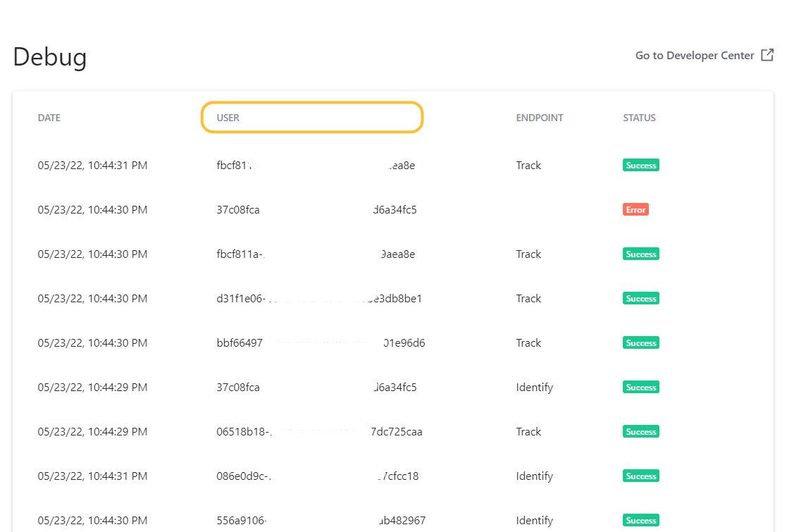Click the Error status badge
The image size is (794, 532).
(x=635, y=209)
